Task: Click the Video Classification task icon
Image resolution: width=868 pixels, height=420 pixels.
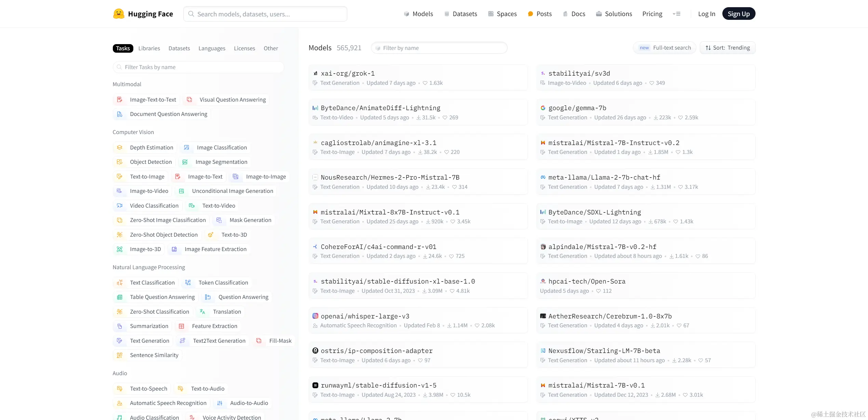Action: [120, 206]
